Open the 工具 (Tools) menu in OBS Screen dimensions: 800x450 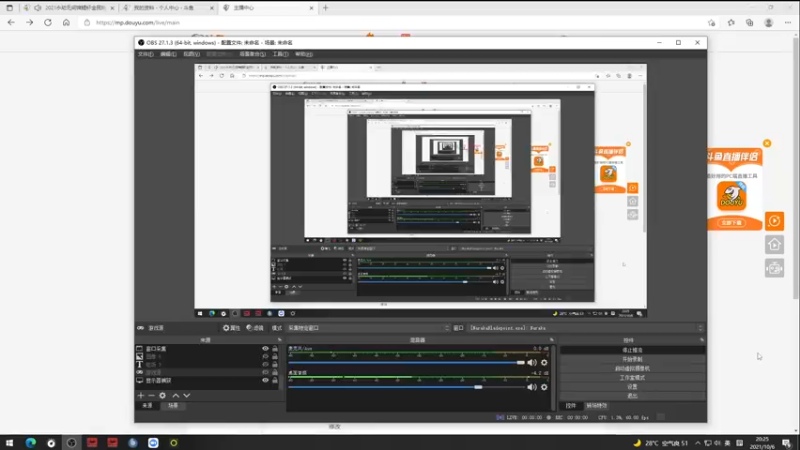280,54
